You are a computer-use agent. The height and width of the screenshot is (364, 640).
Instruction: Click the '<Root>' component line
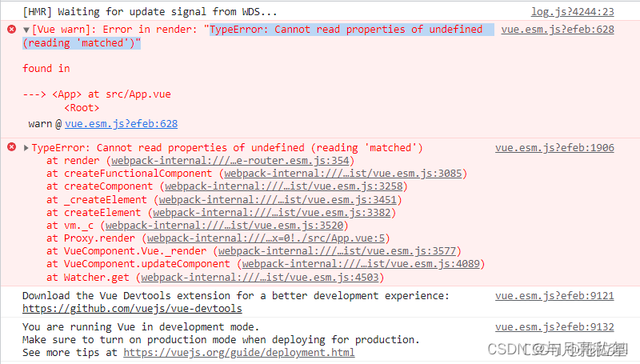82,108
